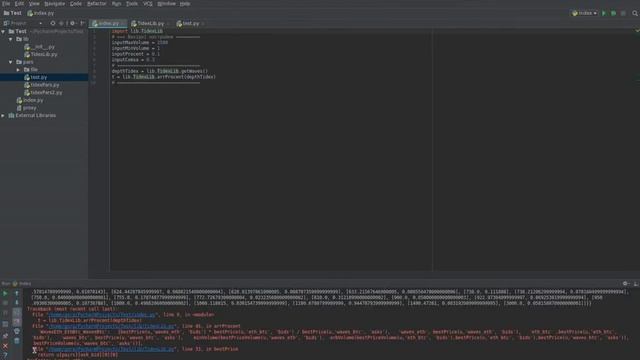Open the Navigate menu

[x=55, y=4]
